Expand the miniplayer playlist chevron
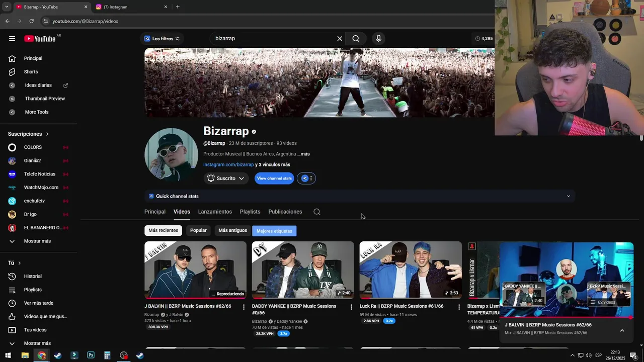Screen dimensions: 644x362 pyautogui.click(x=622, y=330)
